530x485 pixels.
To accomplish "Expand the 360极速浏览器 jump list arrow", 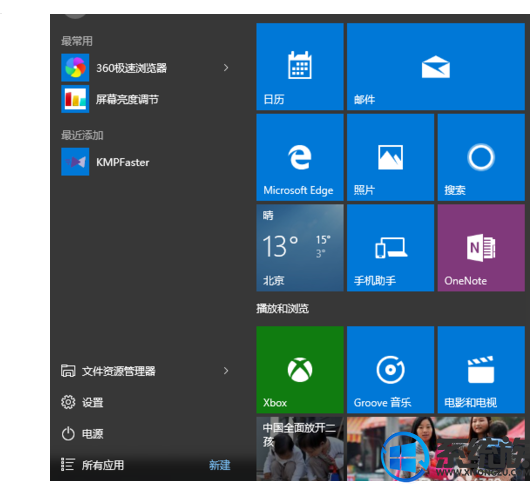I will [x=226, y=68].
